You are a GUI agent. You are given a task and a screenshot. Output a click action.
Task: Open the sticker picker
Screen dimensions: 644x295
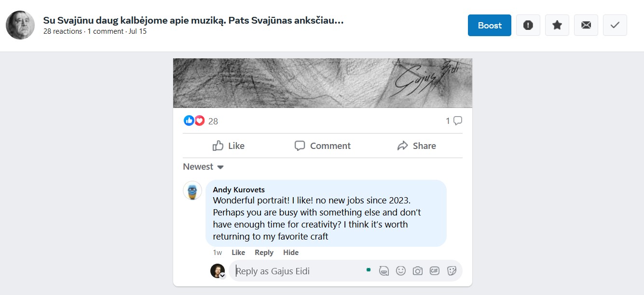452,271
